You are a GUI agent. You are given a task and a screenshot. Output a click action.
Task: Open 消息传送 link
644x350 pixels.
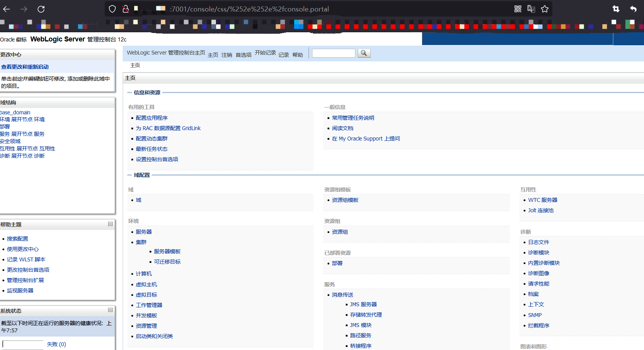pyautogui.click(x=343, y=295)
